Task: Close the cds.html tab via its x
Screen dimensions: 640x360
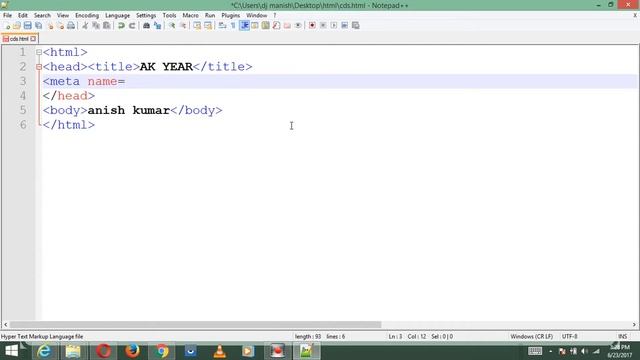Action: point(33,39)
